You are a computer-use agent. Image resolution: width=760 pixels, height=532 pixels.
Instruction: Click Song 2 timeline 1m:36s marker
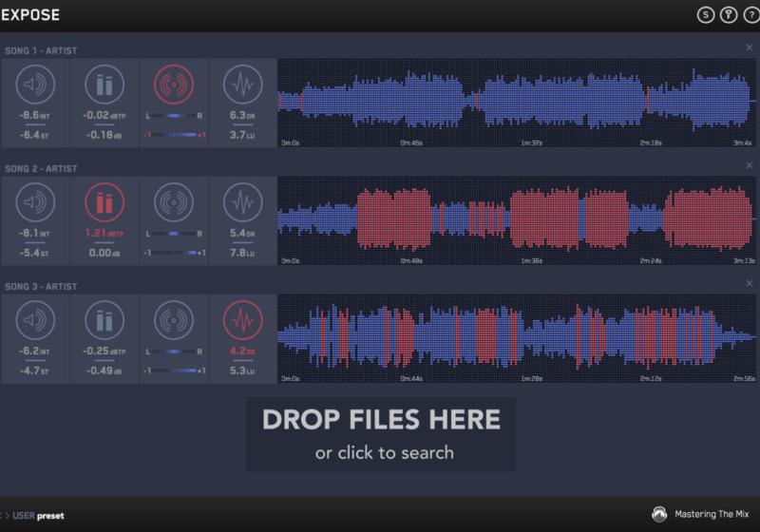click(x=531, y=260)
